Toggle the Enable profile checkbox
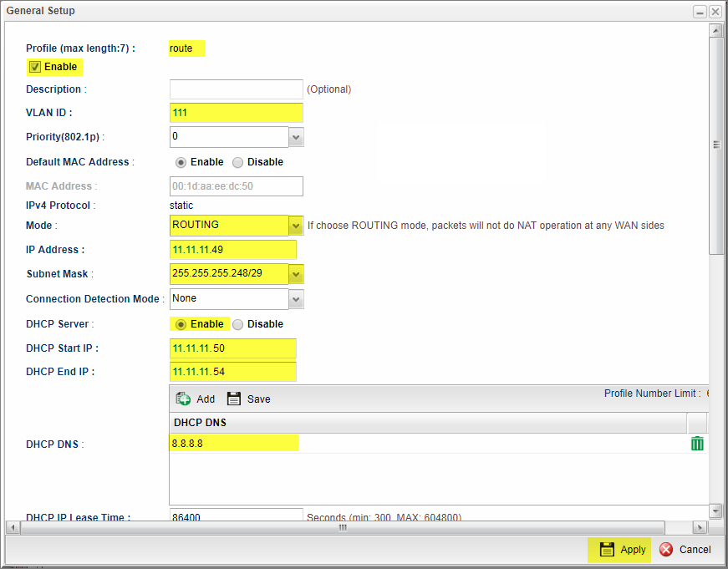Screen dimensions: 728x569 pyautogui.click(x=35, y=67)
